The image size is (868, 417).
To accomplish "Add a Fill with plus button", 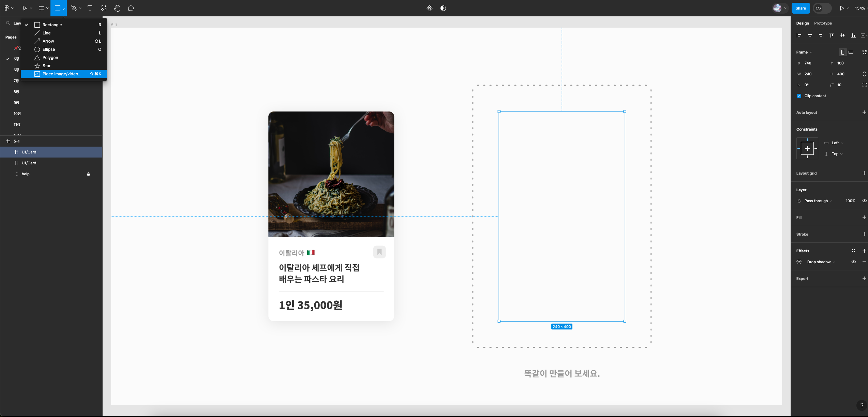I will pos(864,218).
